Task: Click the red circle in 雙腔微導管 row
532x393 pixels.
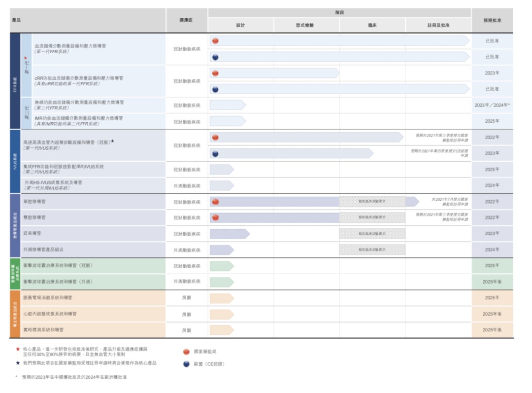Action: 215,217
